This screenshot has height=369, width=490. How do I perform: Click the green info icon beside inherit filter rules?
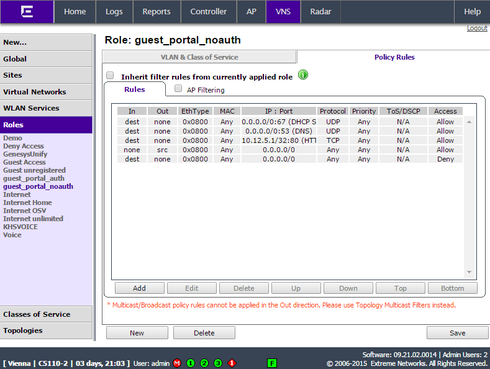click(x=303, y=75)
